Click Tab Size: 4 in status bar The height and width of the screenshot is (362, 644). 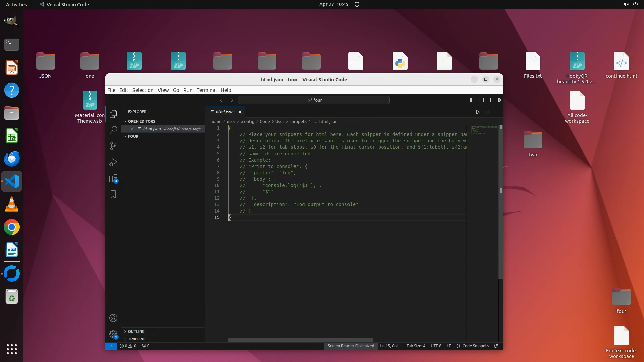tap(416, 346)
